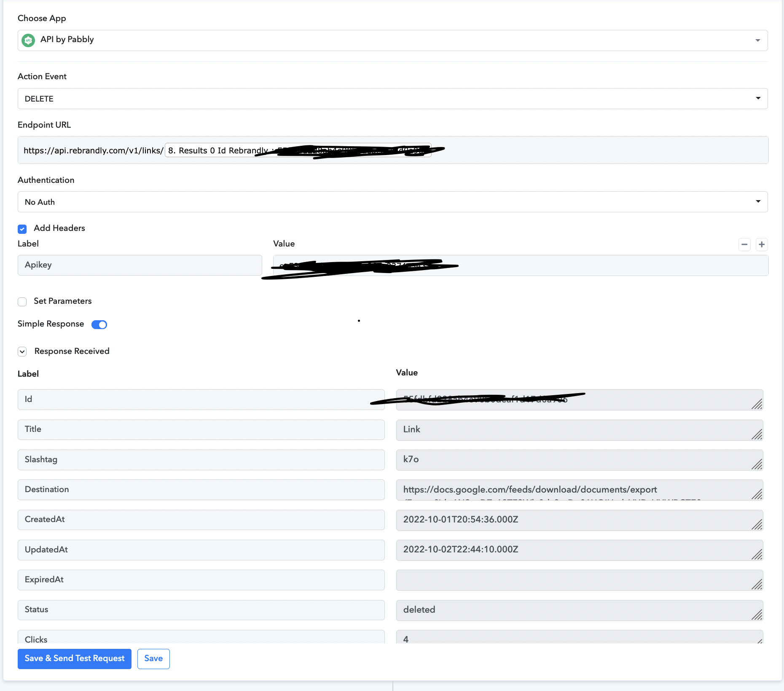
Task: Click the Destination response label field
Action: [201, 490]
